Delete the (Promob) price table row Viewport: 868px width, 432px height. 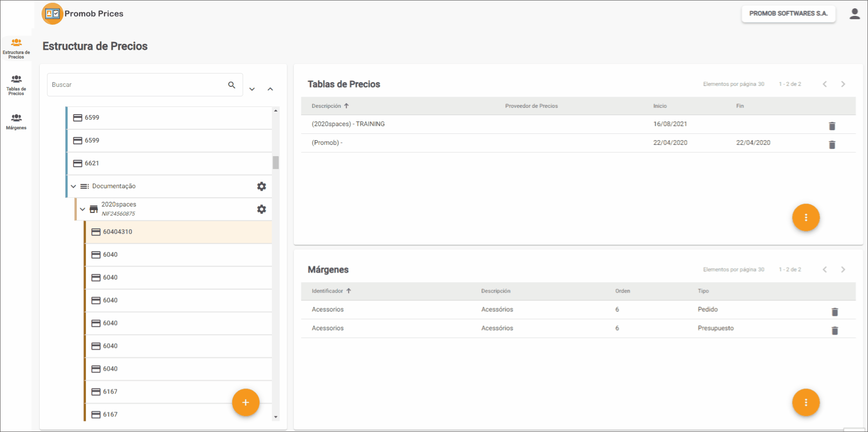click(x=832, y=145)
